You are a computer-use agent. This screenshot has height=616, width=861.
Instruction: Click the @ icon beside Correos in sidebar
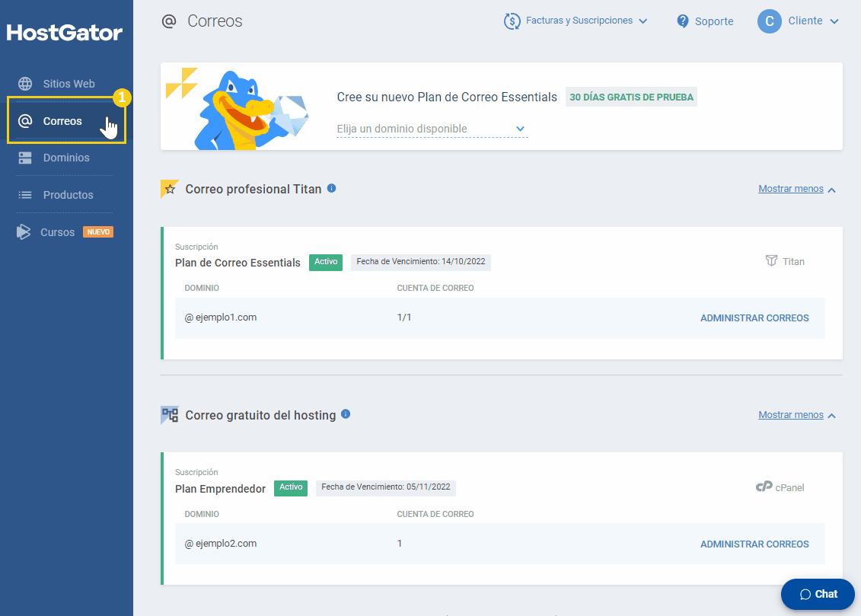pyautogui.click(x=25, y=121)
